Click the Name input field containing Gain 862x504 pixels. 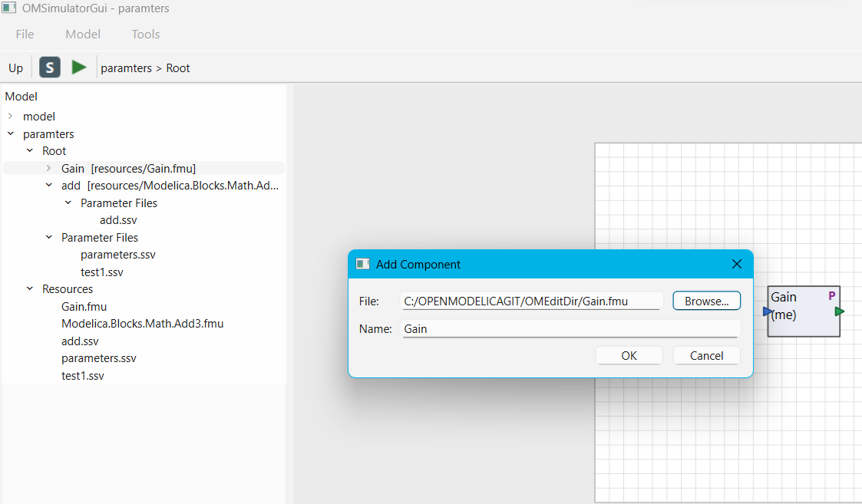pos(570,328)
